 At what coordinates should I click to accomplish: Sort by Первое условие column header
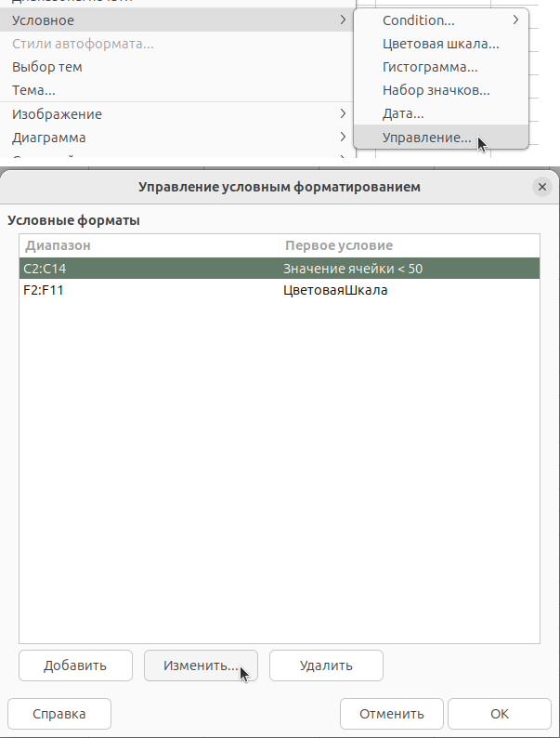[x=409, y=245]
